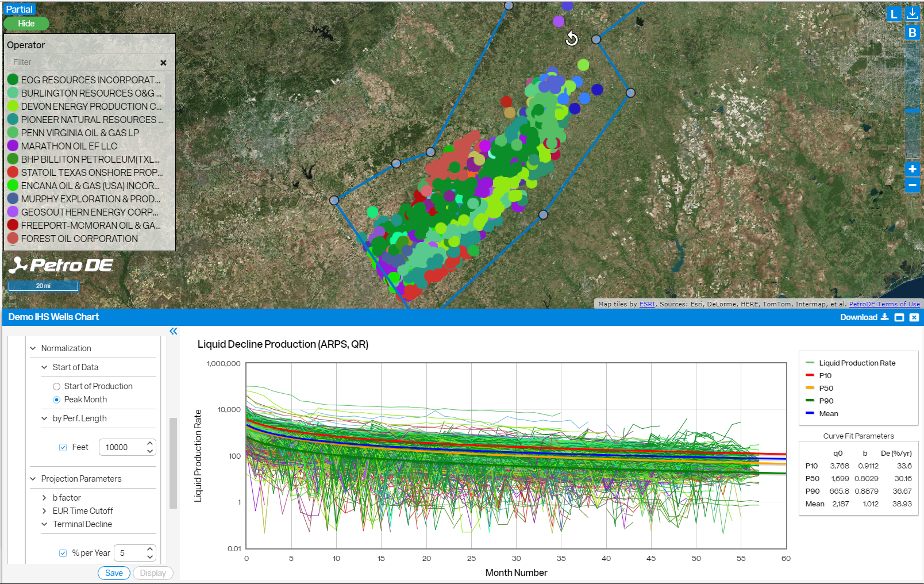Download the wells chart data
924x584 pixels.
[x=864, y=317]
